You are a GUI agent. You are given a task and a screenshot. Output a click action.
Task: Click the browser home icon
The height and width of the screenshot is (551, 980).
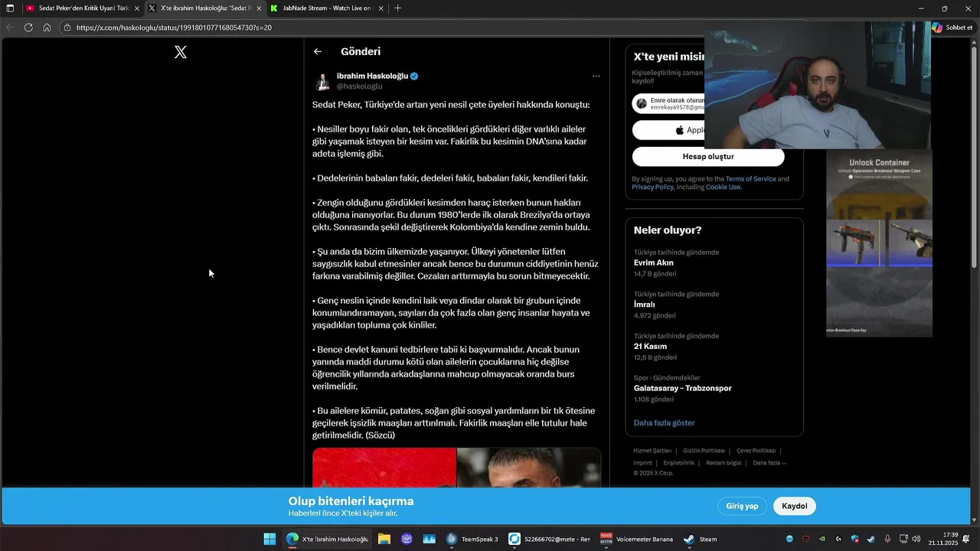pos(47,28)
